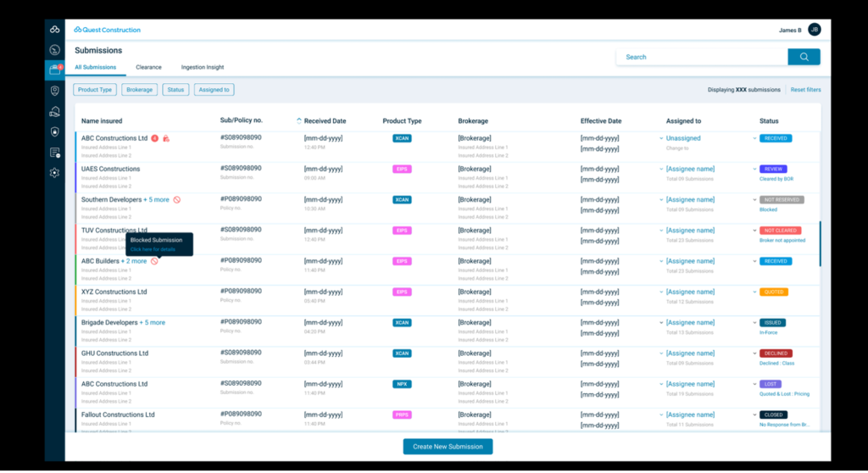Screen dimensions: 868x473
Task: Switch to Ingestion Insight tab
Action: [x=203, y=67]
